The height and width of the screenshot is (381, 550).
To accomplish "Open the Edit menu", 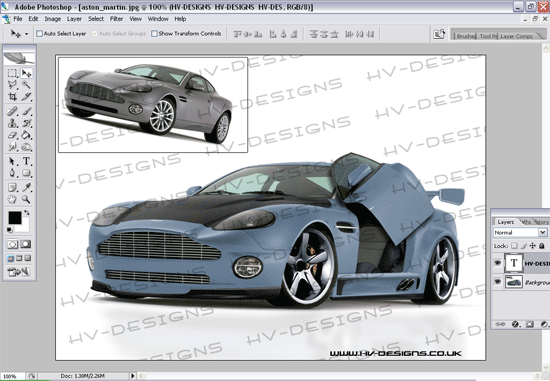I will [x=33, y=19].
